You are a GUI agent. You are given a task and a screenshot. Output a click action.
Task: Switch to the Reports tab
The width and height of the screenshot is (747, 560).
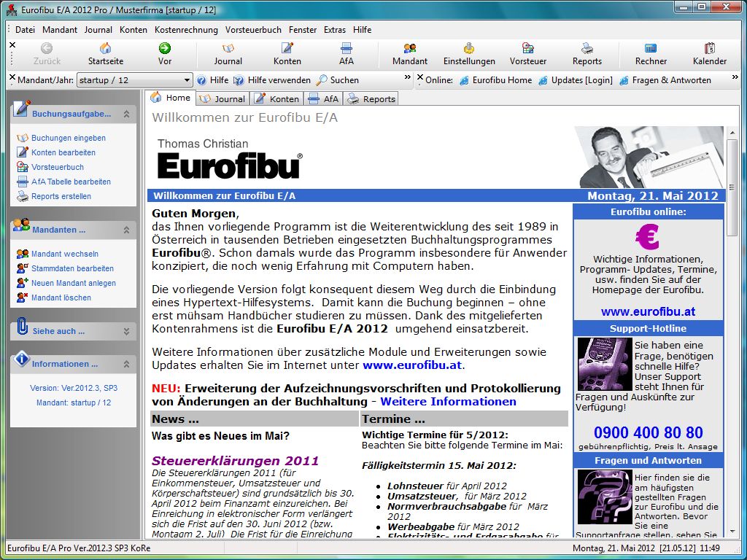(x=371, y=98)
